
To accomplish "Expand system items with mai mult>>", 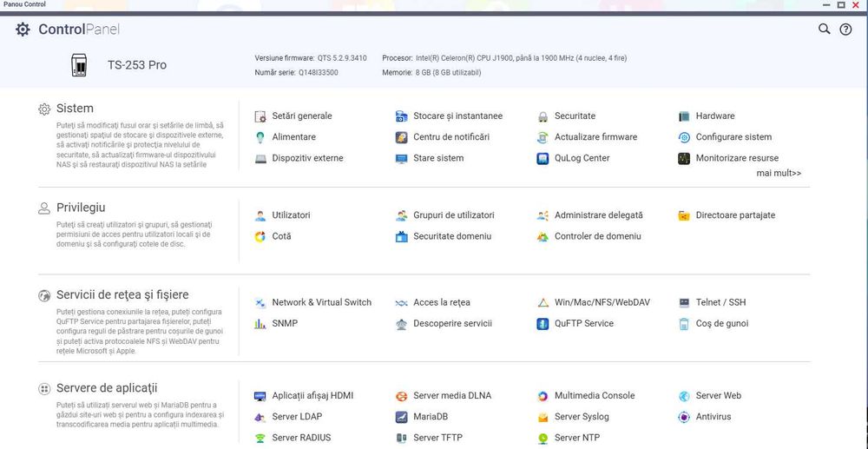I will [x=779, y=174].
